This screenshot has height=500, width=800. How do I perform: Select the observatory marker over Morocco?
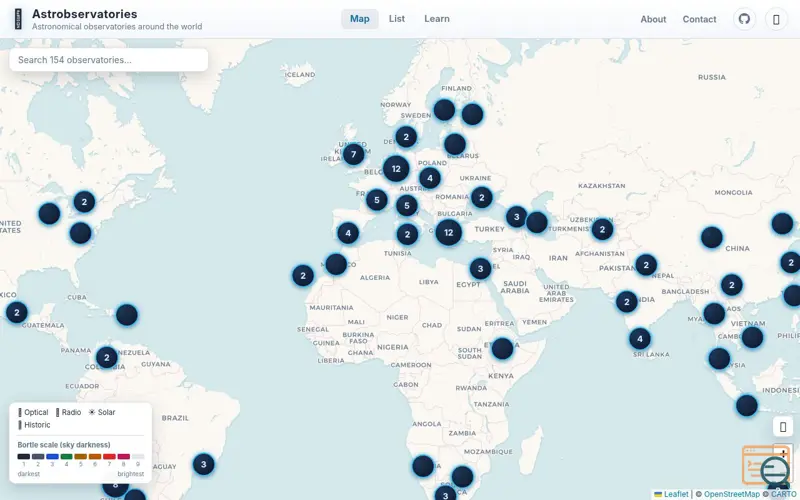336,264
